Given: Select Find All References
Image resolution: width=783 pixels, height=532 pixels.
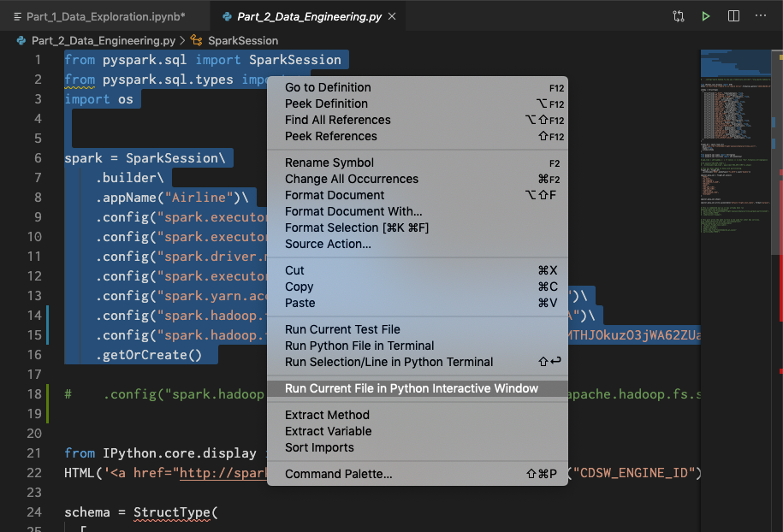Looking at the screenshot, I should click(x=418, y=120).
